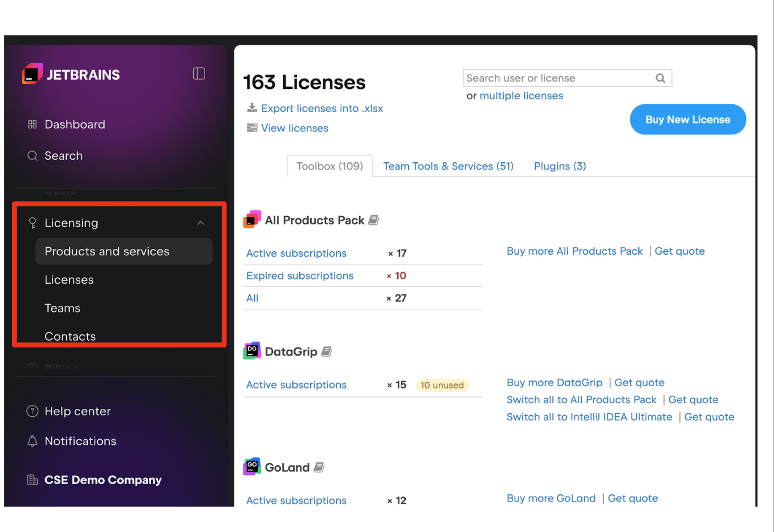Switch to the Plugins tab
Screen dimensions: 774x532
coord(560,166)
